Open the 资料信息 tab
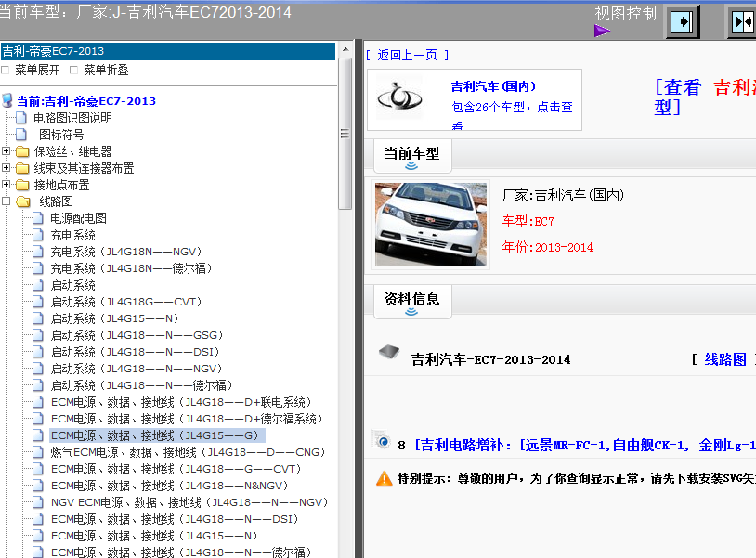 click(412, 301)
